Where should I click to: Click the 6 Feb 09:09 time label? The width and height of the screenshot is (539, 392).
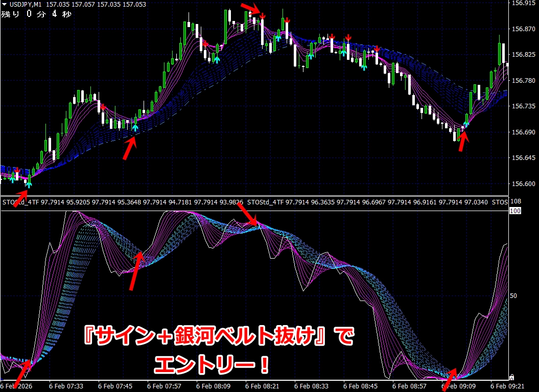click(458, 386)
